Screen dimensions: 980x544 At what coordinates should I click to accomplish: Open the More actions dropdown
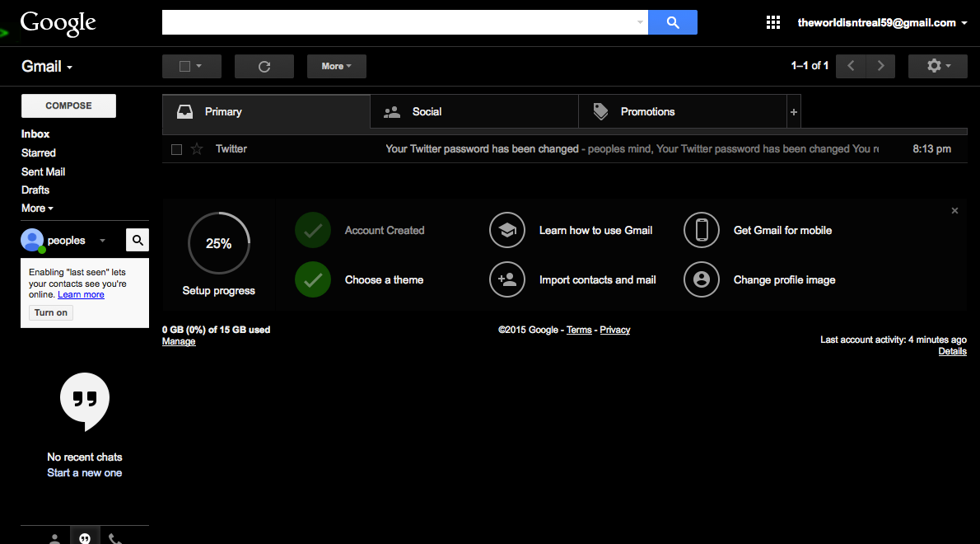336,66
